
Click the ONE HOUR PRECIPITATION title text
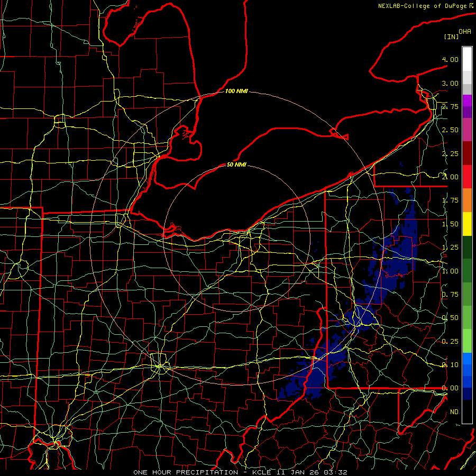click(x=186, y=472)
